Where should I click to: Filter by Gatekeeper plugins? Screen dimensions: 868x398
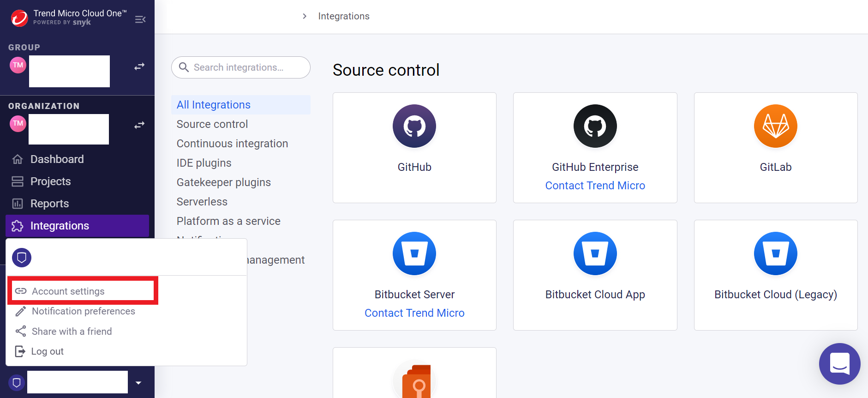tap(224, 182)
